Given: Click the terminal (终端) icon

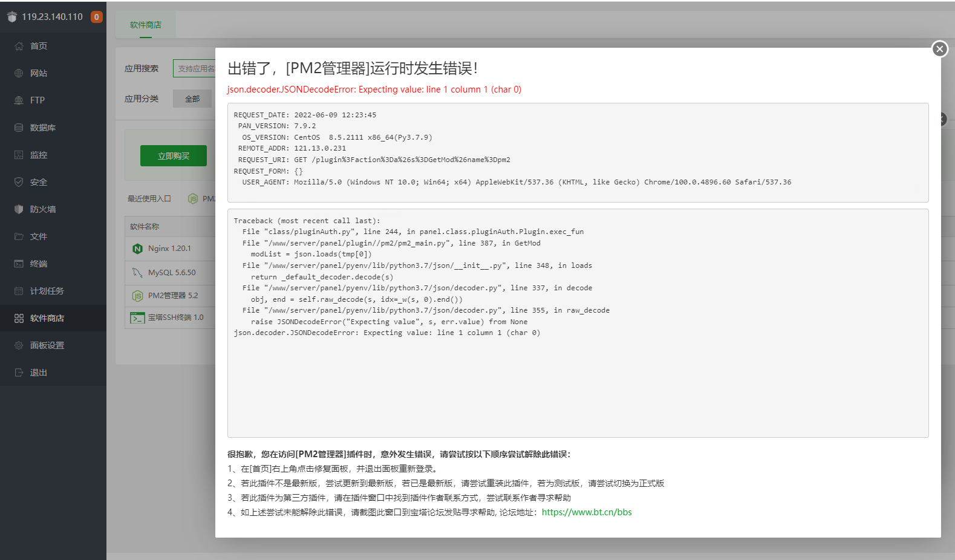Looking at the screenshot, I should tap(19, 264).
